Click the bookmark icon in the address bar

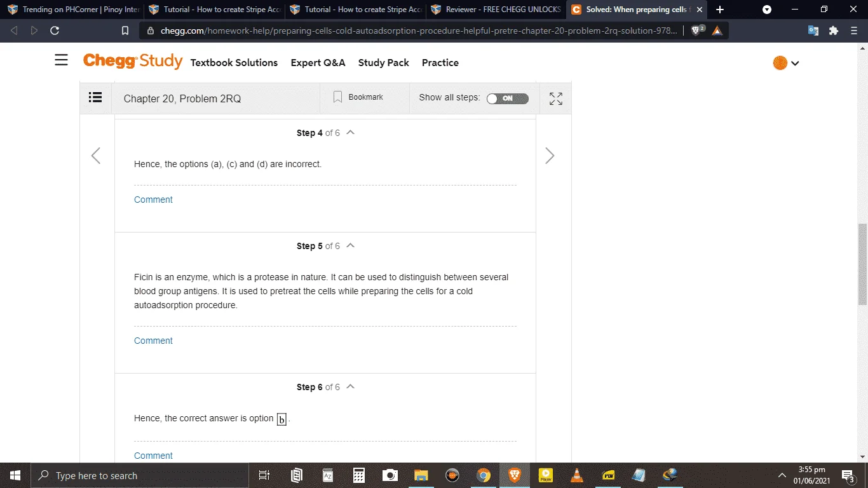click(x=125, y=30)
